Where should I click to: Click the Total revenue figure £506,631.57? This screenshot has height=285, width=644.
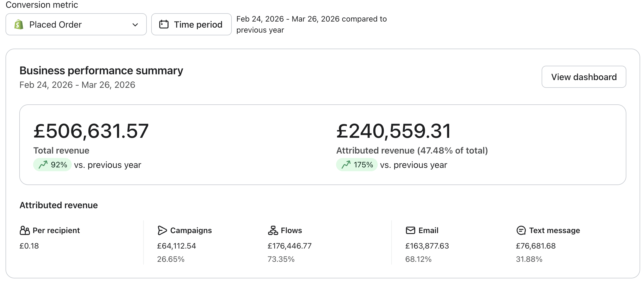[x=91, y=130]
